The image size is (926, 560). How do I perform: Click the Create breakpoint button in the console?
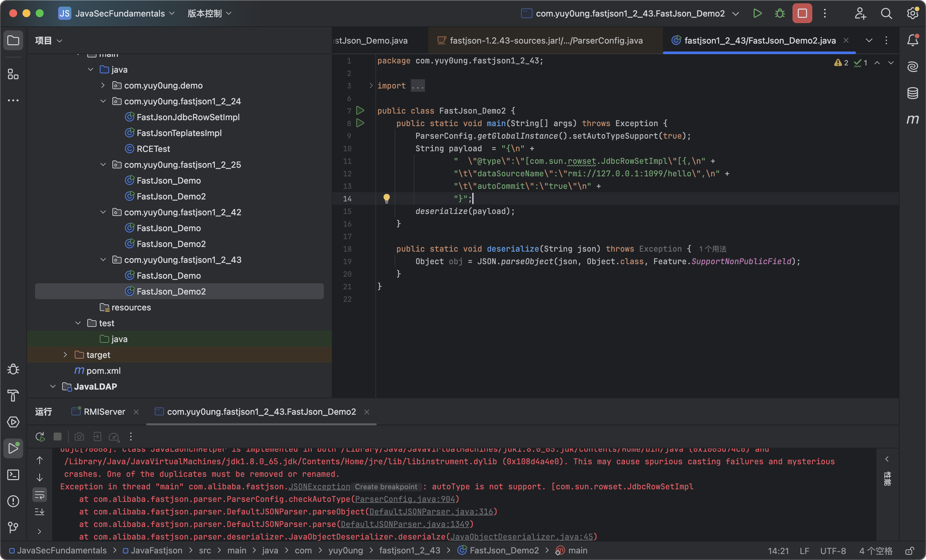386,487
